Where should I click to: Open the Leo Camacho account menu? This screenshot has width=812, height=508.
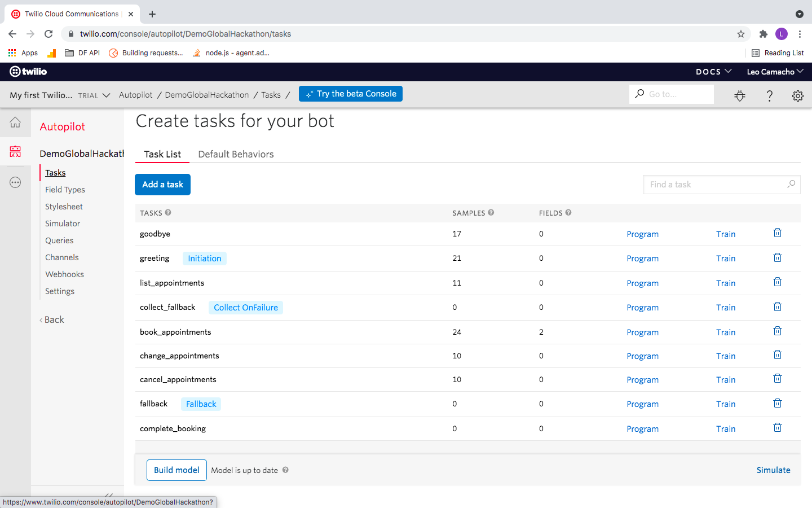coord(774,72)
